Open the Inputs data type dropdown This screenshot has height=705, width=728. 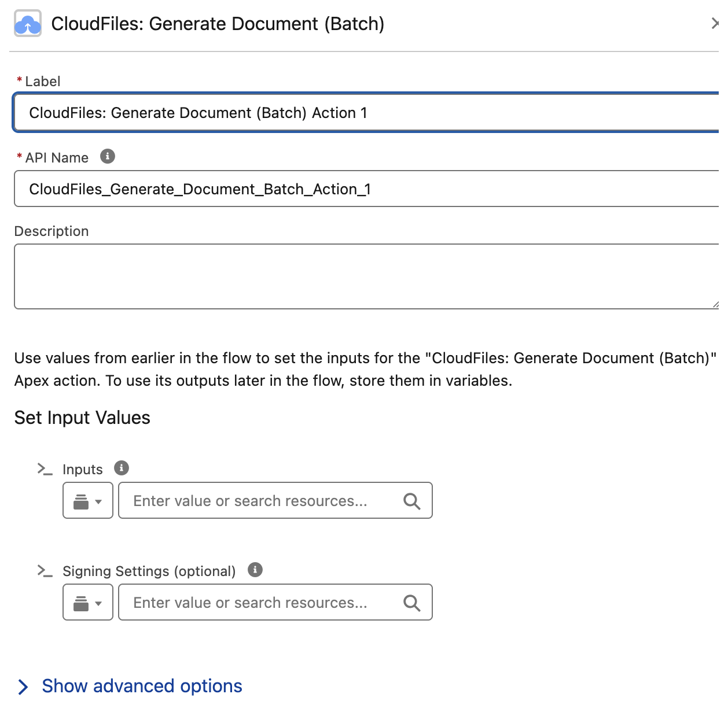pos(88,500)
